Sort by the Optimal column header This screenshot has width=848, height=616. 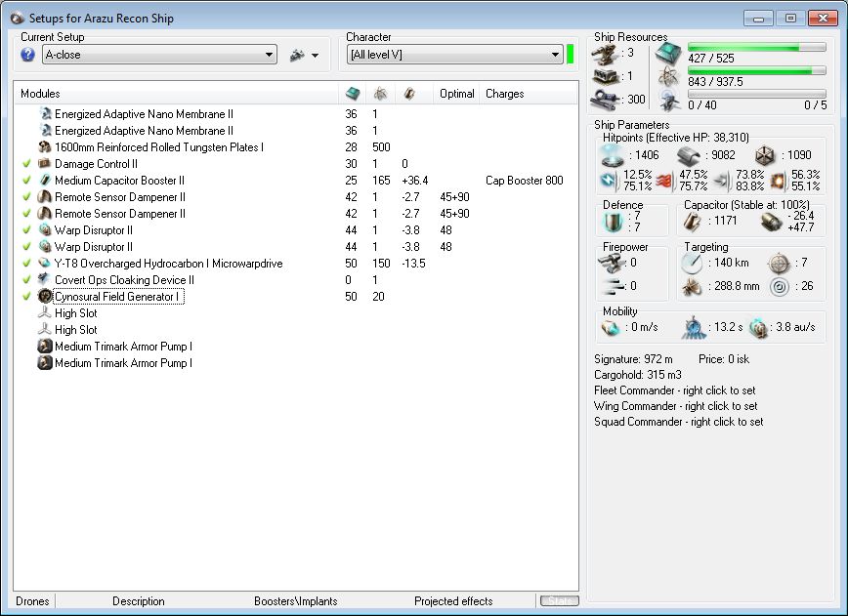pos(456,94)
